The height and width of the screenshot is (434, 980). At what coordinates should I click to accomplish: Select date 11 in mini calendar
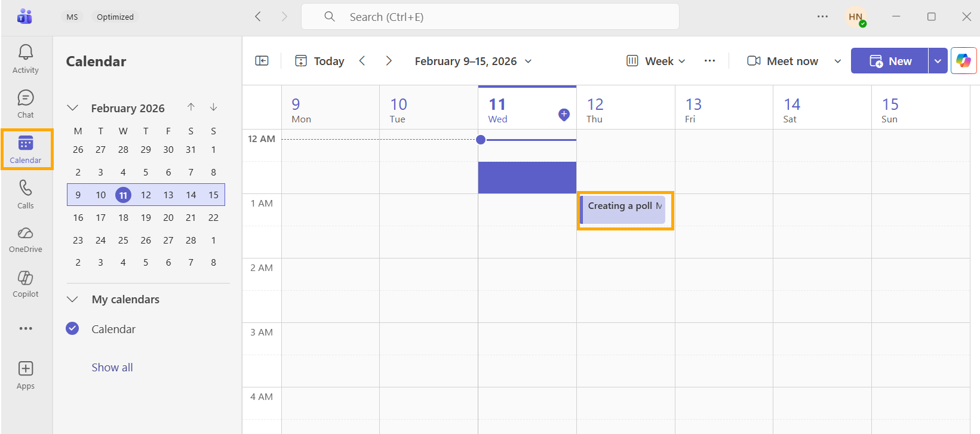coord(123,195)
